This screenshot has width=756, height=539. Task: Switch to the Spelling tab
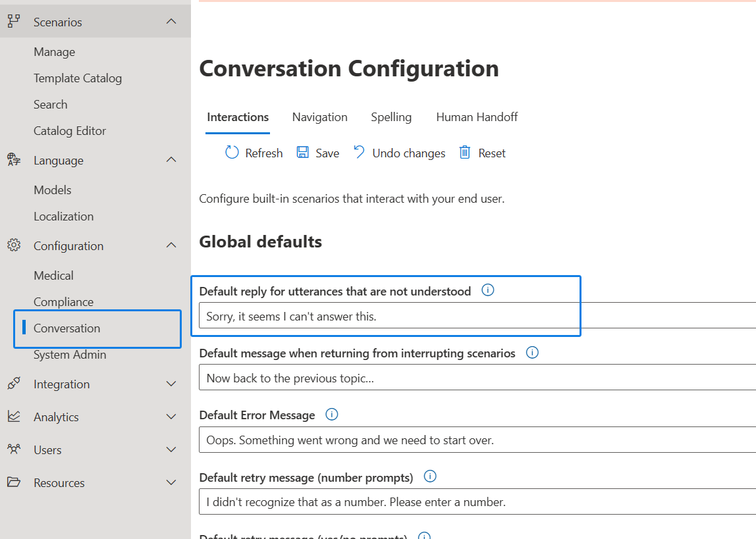point(391,117)
